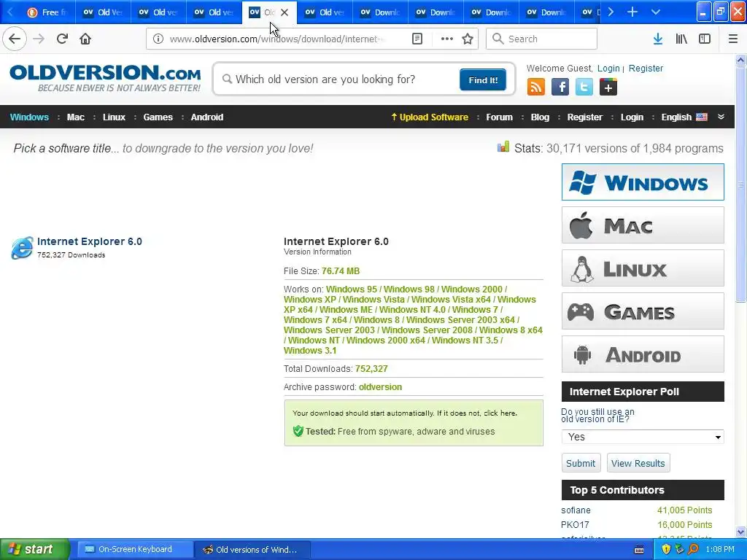Submit the Internet Explorer poll

581,463
